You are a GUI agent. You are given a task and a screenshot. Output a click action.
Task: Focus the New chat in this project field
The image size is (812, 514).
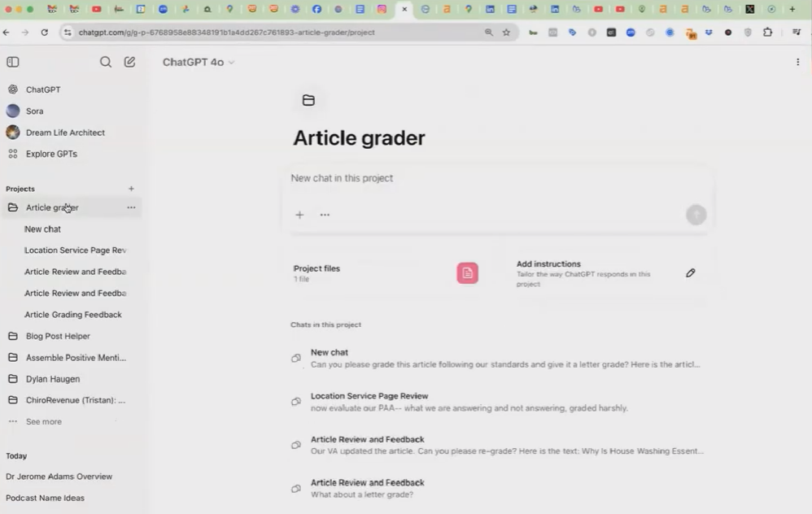coord(497,178)
